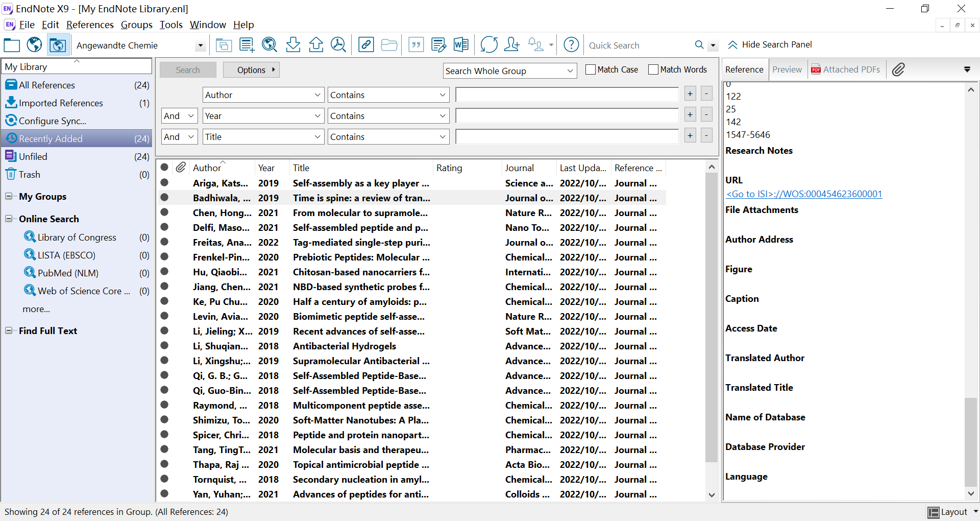Switch to Online Search Mode globe icon
Image resolution: width=980 pixels, height=521 pixels.
click(x=34, y=45)
